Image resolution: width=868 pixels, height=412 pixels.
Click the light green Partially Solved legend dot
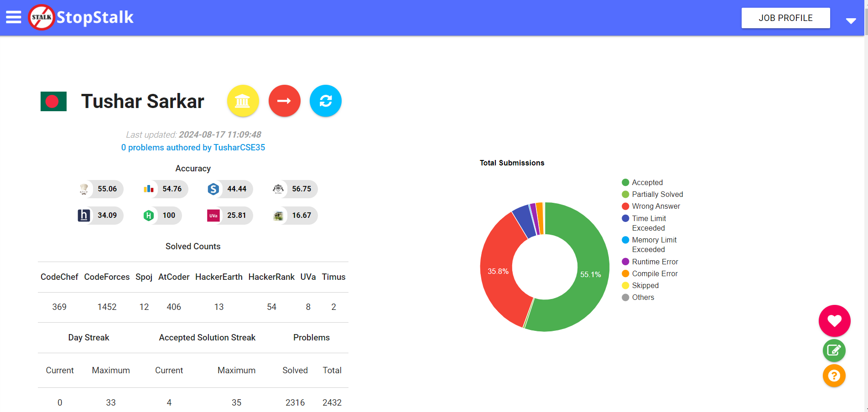pyautogui.click(x=625, y=194)
